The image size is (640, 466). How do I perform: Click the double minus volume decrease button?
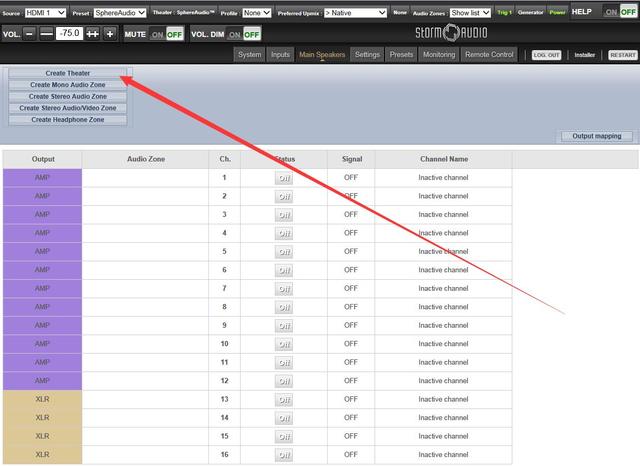[x=46, y=33]
